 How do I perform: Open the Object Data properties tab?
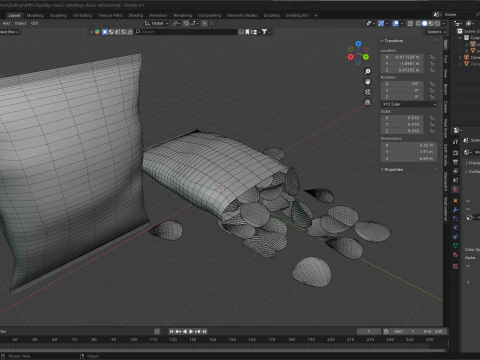click(x=455, y=246)
